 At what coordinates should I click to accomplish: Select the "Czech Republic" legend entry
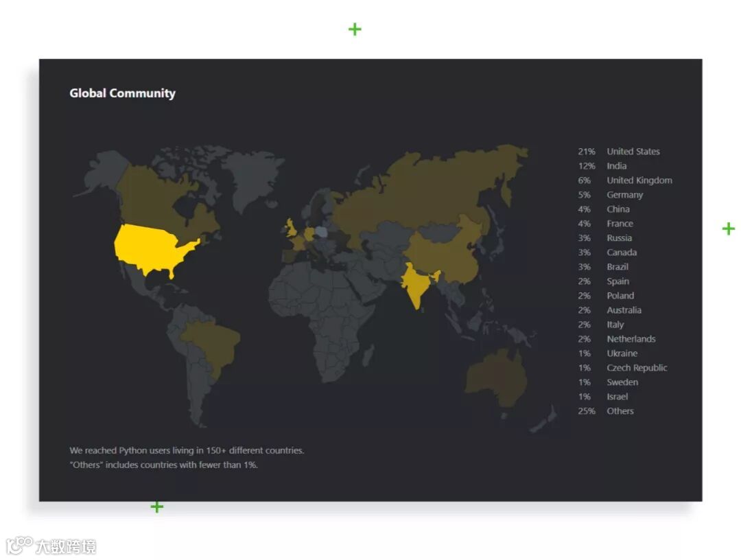637,368
